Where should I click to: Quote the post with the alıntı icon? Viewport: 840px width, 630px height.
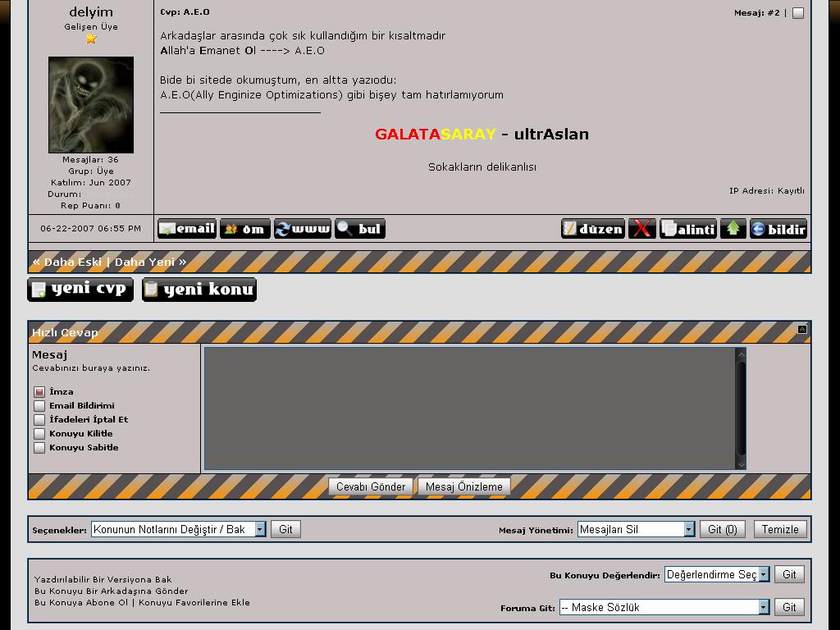point(688,229)
